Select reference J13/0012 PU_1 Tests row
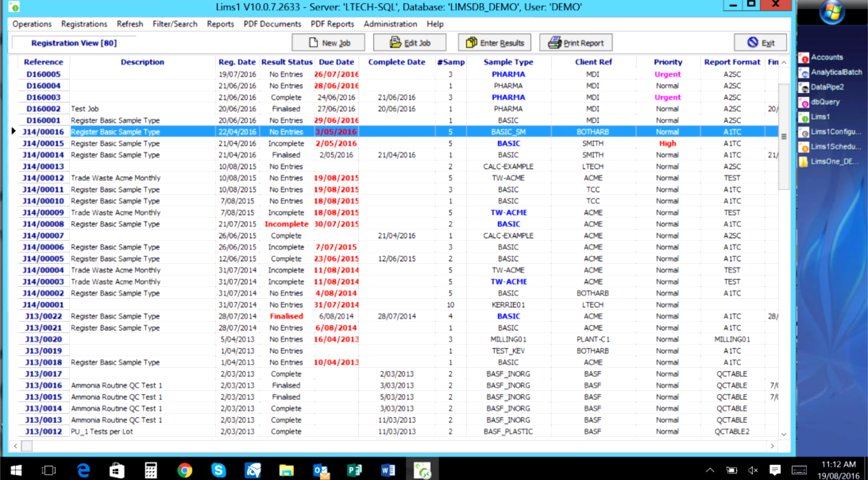Screen dimensions: 868x480 point(398,431)
